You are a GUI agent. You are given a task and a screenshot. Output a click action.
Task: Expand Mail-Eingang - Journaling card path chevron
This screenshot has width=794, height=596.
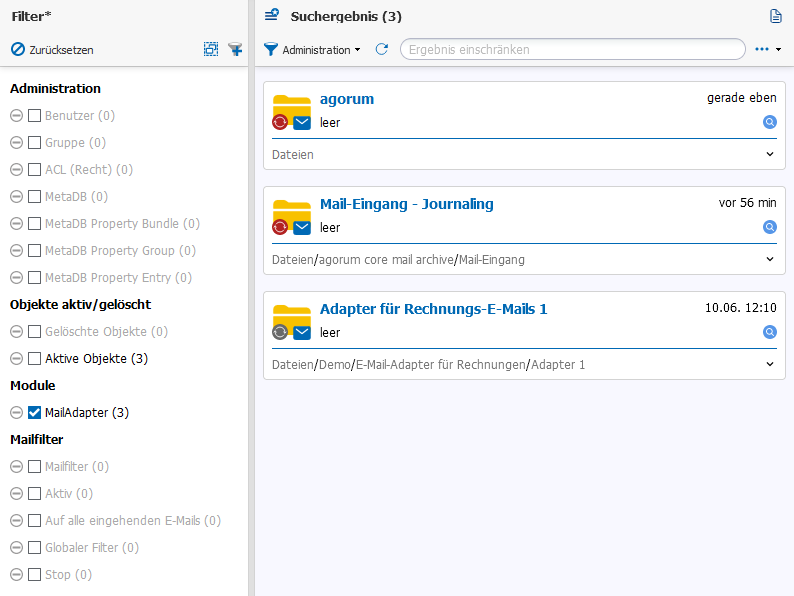click(x=770, y=259)
